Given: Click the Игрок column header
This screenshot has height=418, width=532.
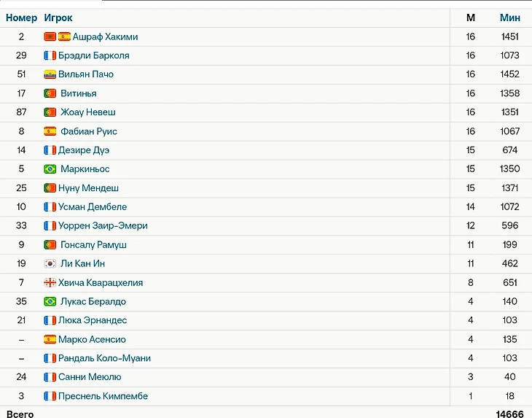Looking at the screenshot, I should [58, 18].
